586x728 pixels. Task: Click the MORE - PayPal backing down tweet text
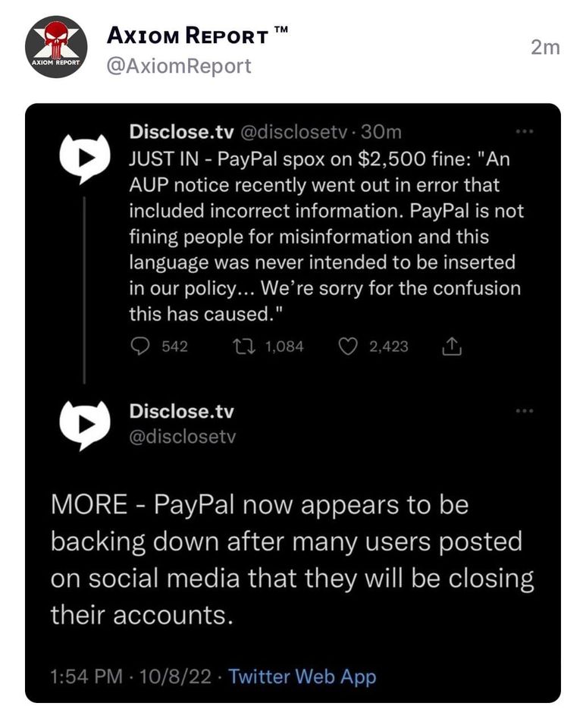[292, 560]
